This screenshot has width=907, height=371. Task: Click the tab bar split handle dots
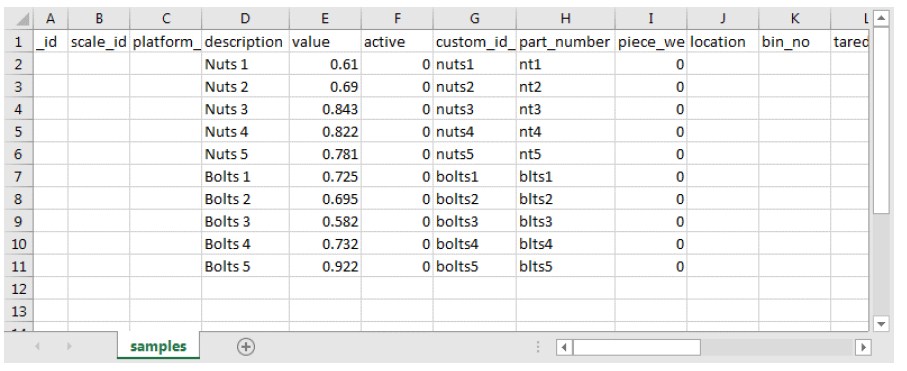(538, 347)
